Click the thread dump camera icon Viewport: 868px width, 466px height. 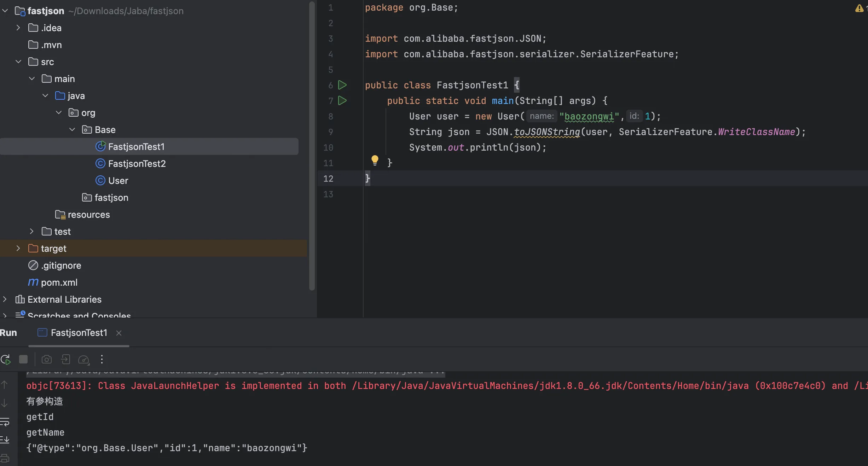46,360
